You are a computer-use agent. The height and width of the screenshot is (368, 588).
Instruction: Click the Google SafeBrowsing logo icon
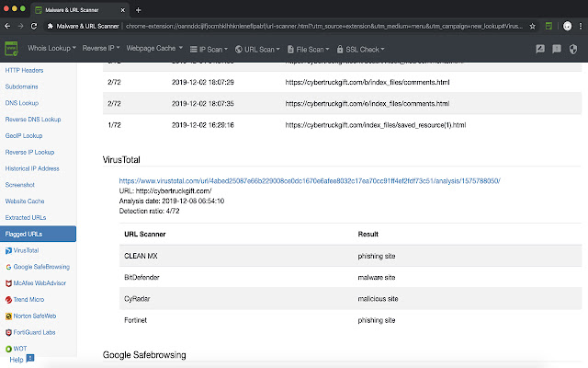click(x=8, y=267)
